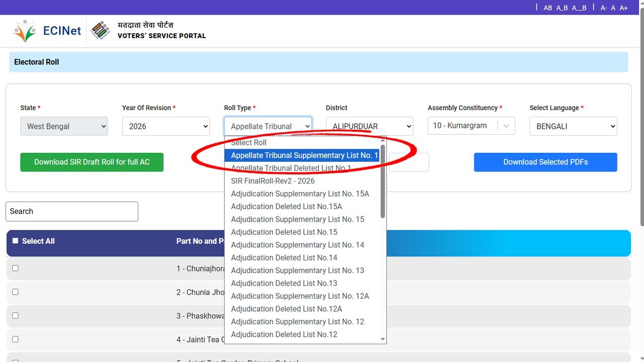644x362 pixels.
Task: Select the AB normal text spacing option
Action: (547, 8)
